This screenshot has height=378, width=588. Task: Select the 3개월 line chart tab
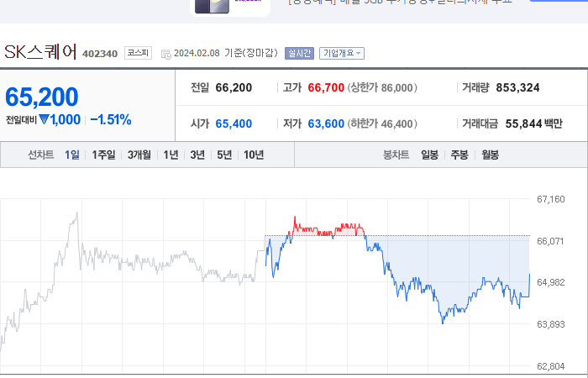pos(139,155)
